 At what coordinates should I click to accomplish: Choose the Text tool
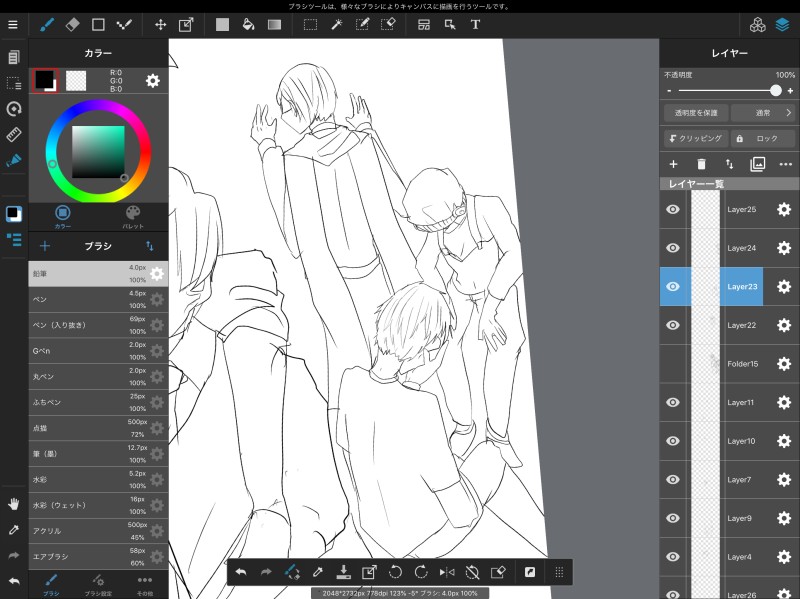(475, 24)
